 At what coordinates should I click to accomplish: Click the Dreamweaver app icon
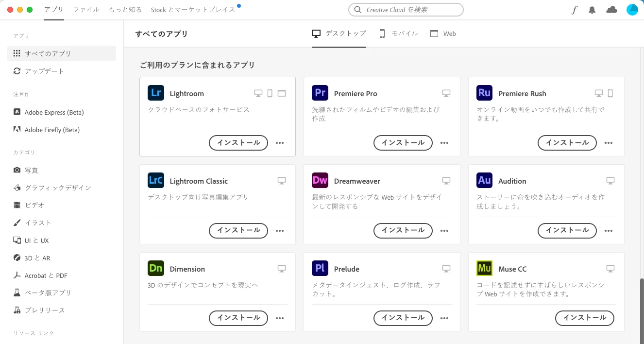click(320, 180)
